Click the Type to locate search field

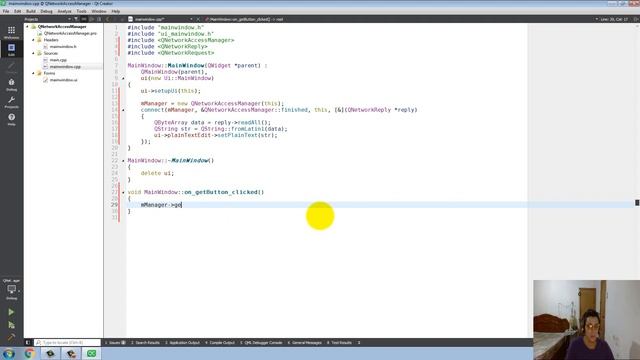(x=67, y=343)
